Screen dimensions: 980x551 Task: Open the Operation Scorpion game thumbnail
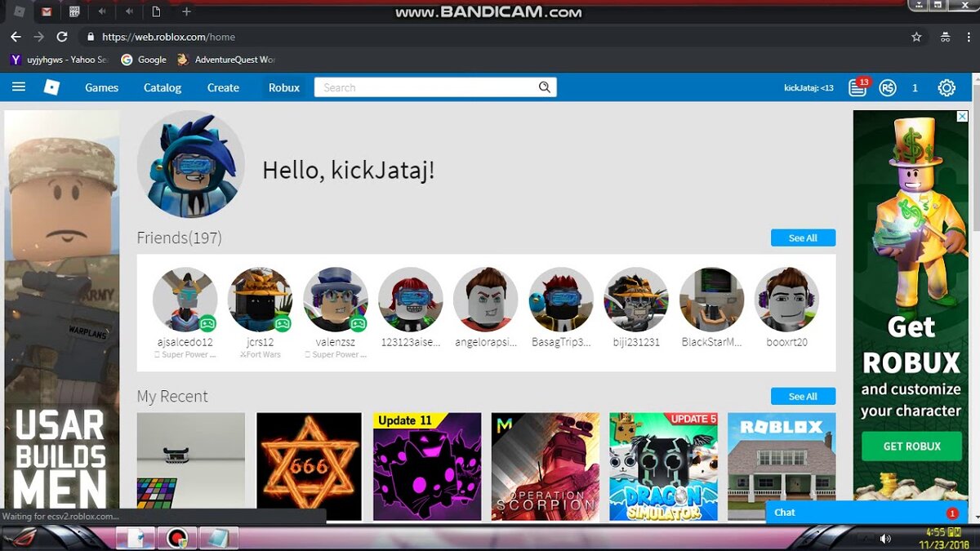pos(546,466)
